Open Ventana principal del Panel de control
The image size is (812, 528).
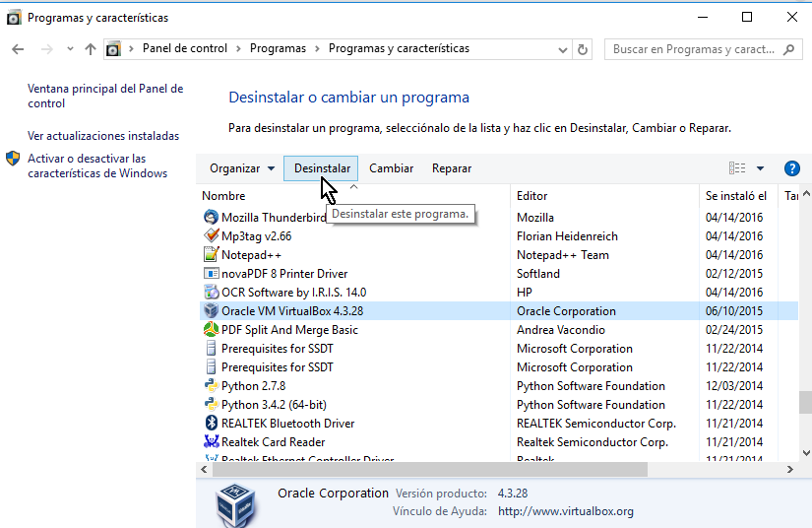coord(105,96)
